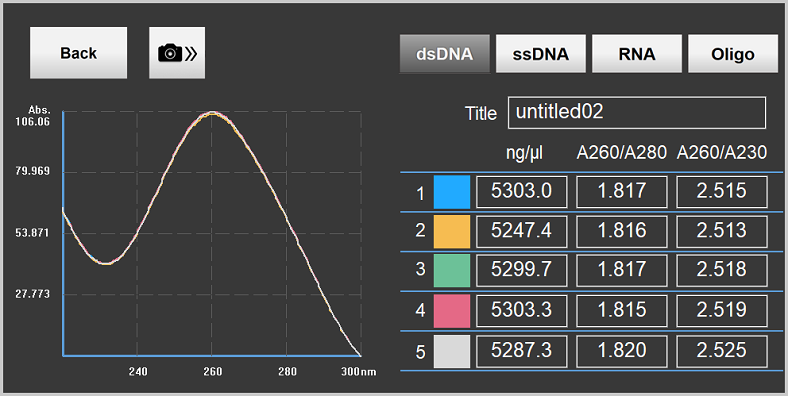The width and height of the screenshot is (788, 396).
Task: Go back with the Back button
Action: click(x=78, y=53)
